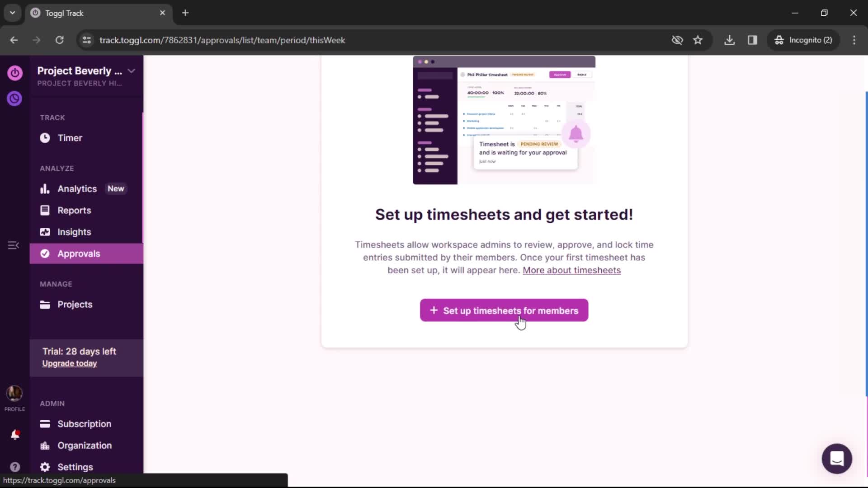This screenshot has height=488, width=868.
Task: Click More about timesheets link
Action: [x=572, y=270]
